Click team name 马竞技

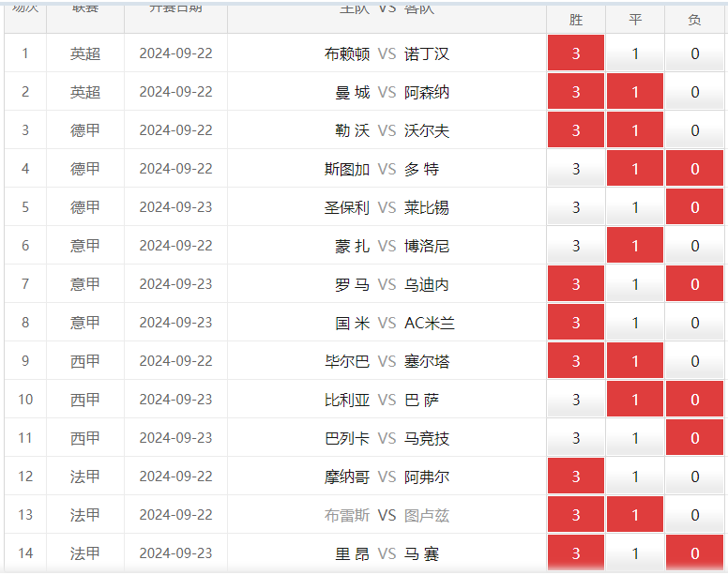click(427, 439)
